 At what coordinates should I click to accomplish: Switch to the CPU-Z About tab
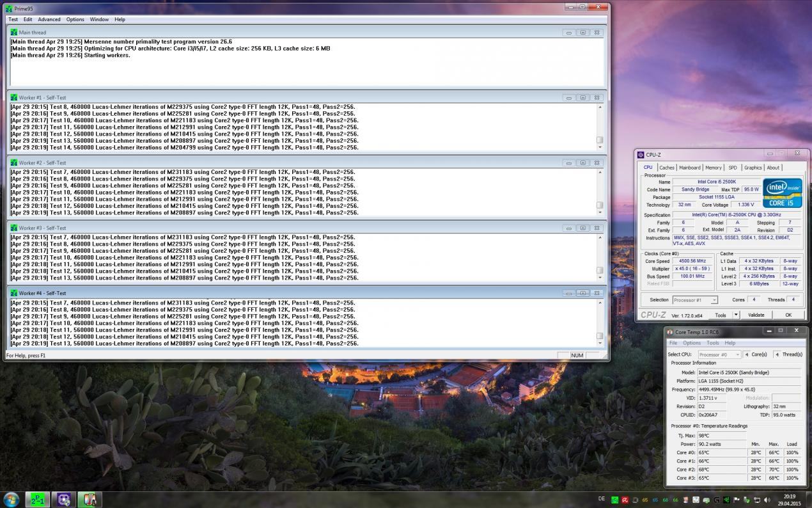tap(773, 168)
